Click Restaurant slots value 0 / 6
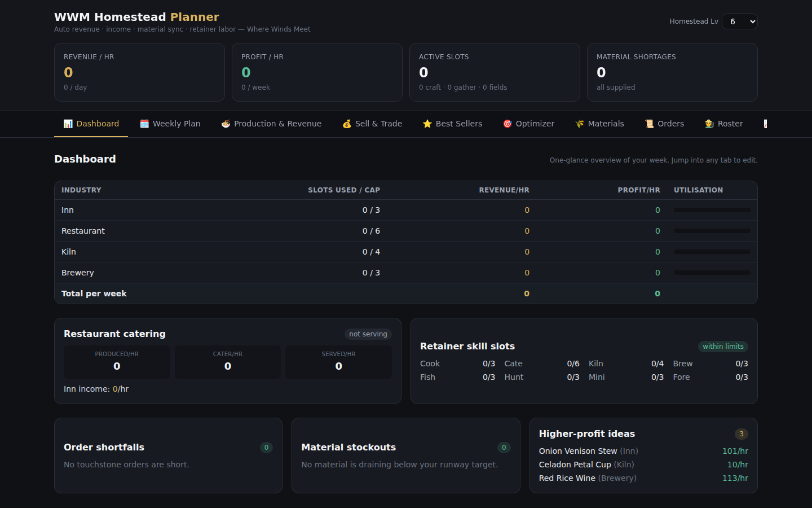Screen dimensions: 812x508 pos(371,231)
